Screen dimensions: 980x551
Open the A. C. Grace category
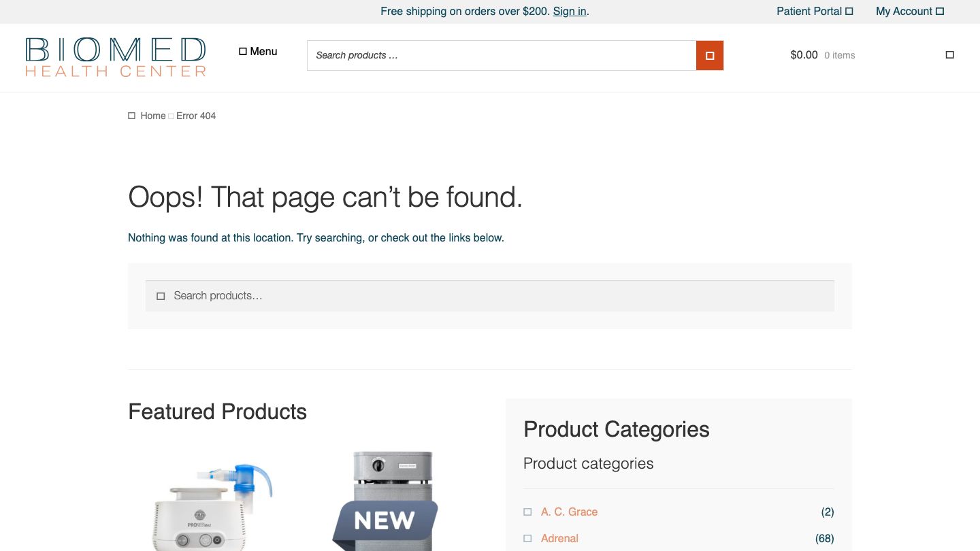(x=569, y=512)
